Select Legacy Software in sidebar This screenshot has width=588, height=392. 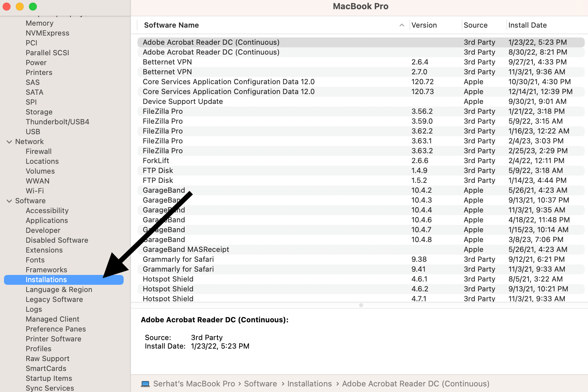54,300
